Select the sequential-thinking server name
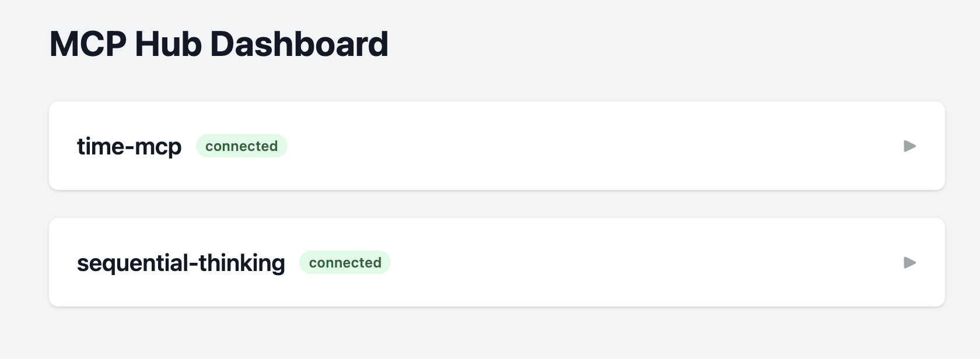This screenshot has width=980, height=359. 181,263
